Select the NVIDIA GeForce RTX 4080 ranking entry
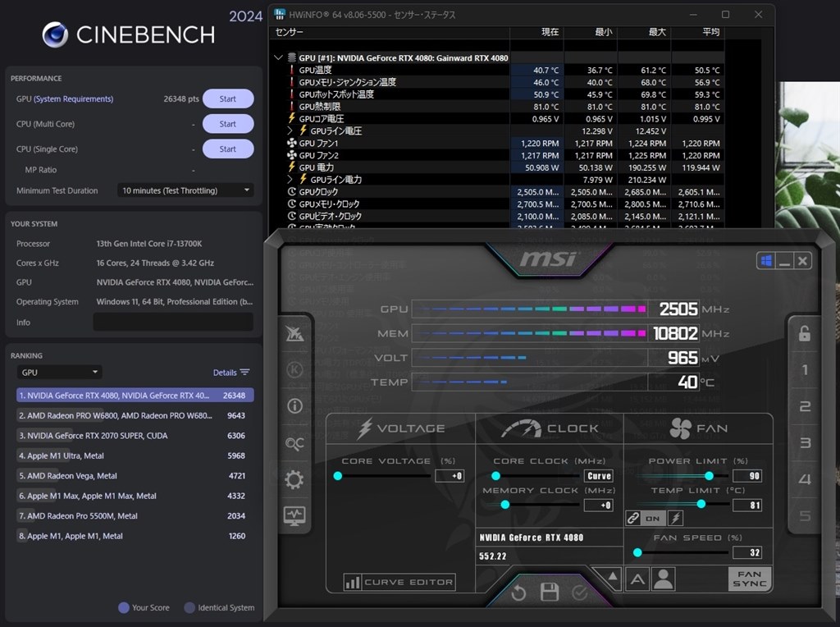Screen dimensions: 840x627 pyautogui.click(x=135, y=396)
